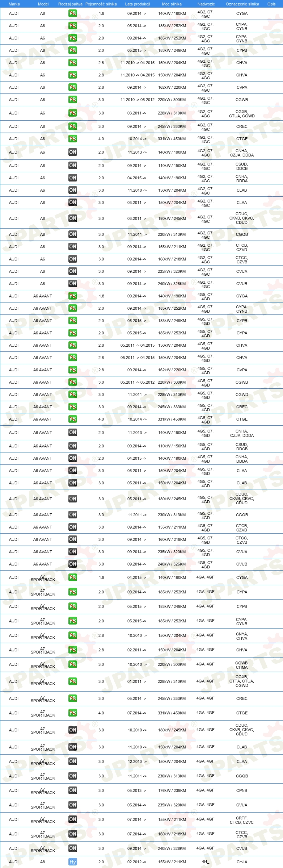
Task: Click diesel ON icon in A6 4G2 110kW CSUD row
Action: tap(72, 166)
